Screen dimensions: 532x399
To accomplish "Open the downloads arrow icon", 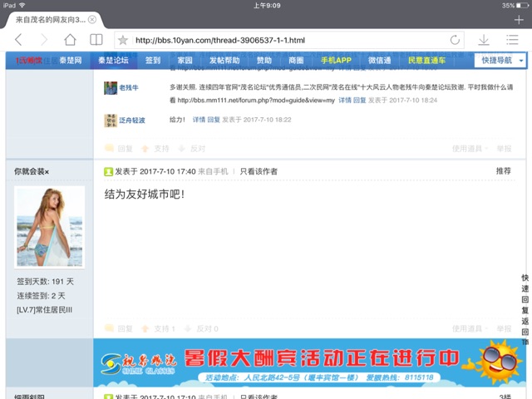I will pyautogui.click(x=484, y=40).
